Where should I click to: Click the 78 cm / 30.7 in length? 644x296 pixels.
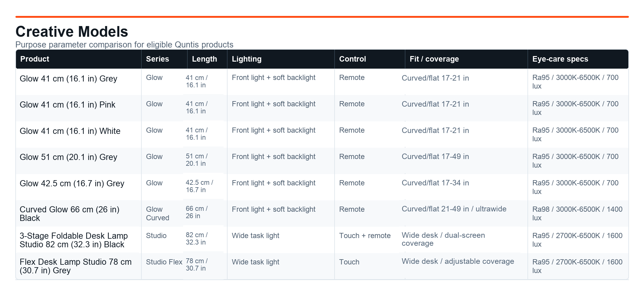click(x=197, y=265)
